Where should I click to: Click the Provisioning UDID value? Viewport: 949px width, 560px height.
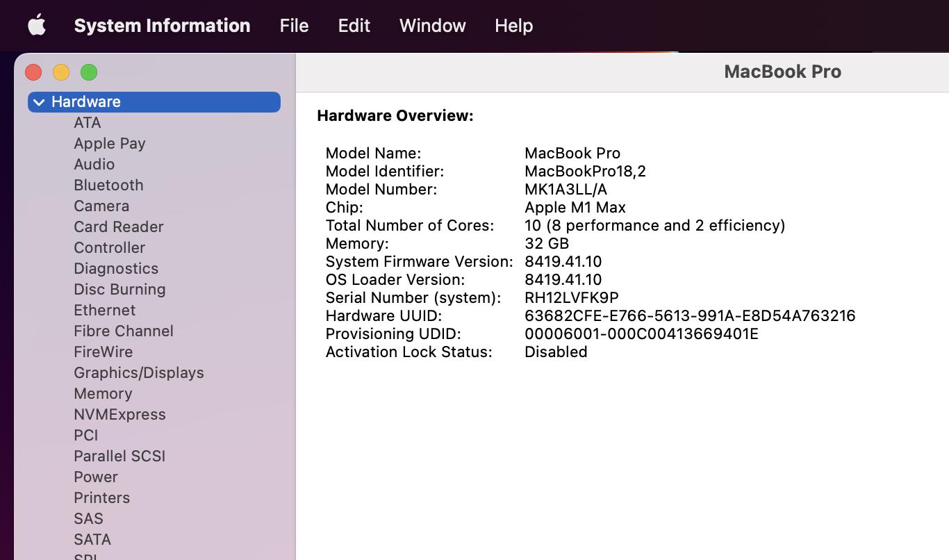click(642, 333)
